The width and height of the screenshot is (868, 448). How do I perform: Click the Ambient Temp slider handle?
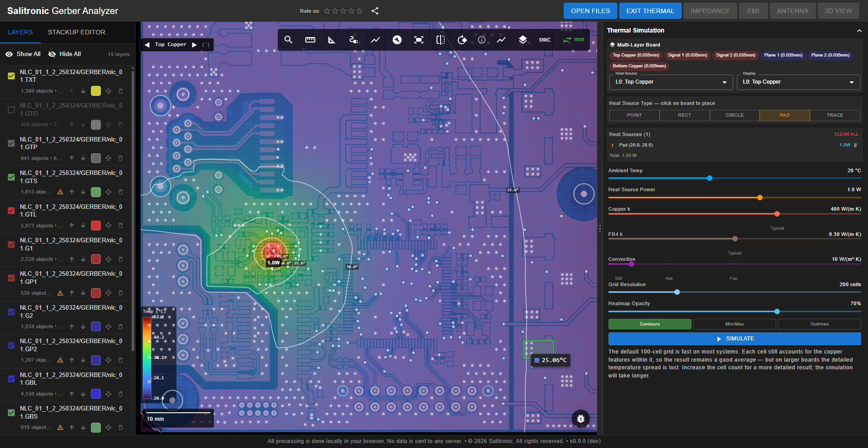(x=710, y=178)
